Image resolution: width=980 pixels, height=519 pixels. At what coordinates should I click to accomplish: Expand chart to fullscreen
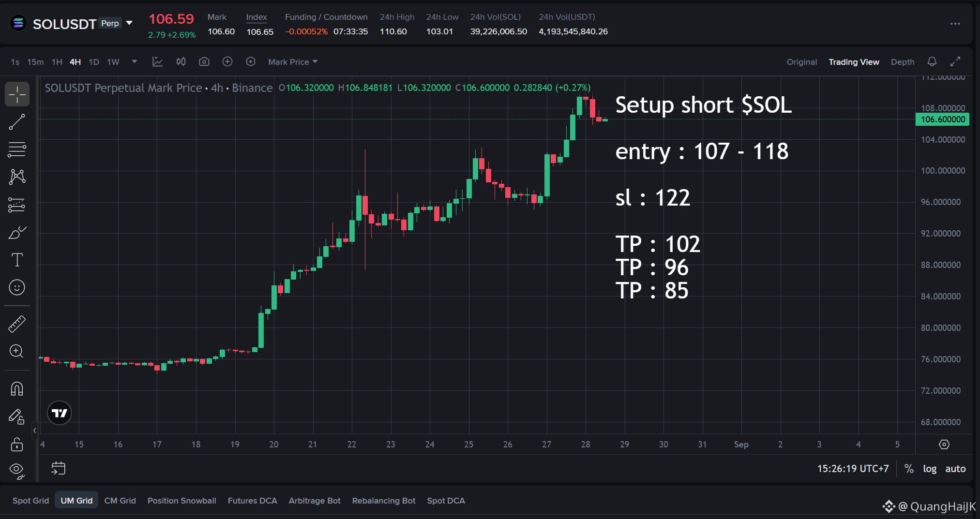tap(955, 62)
